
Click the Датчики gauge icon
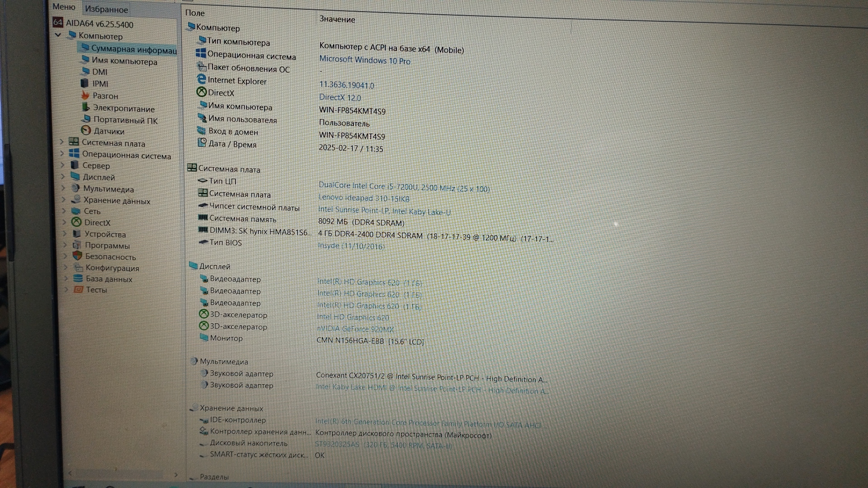(x=86, y=131)
